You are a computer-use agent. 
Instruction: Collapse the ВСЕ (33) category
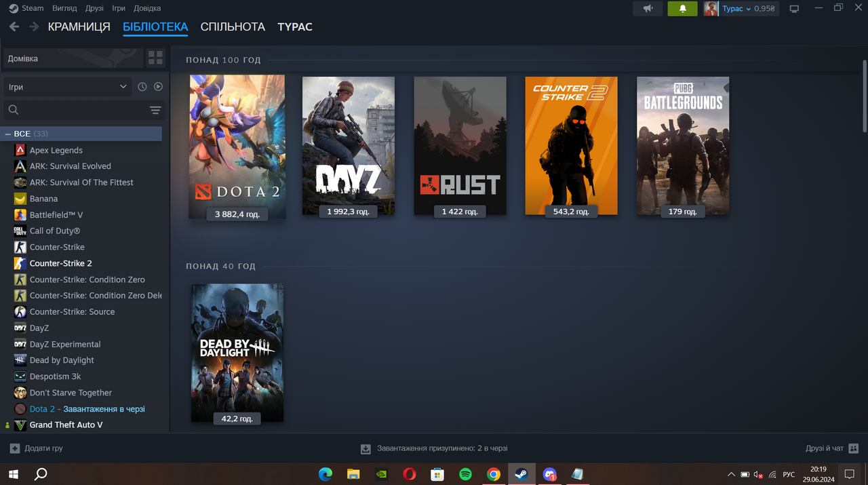tap(8, 134)
